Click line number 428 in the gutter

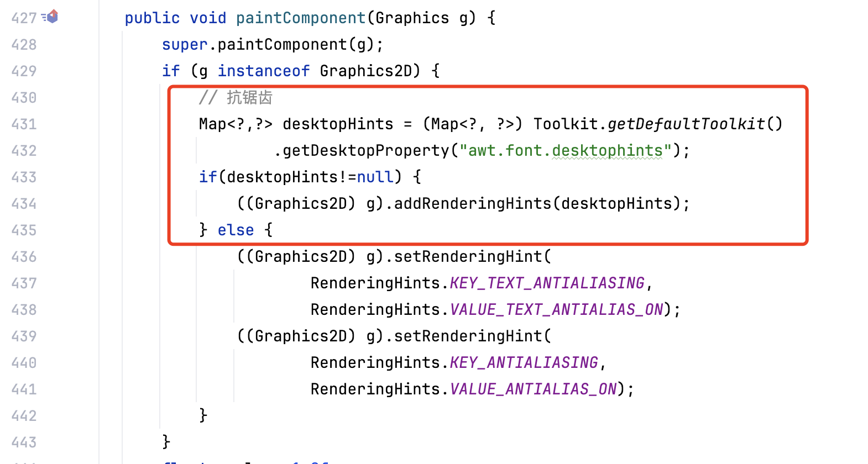24,45
